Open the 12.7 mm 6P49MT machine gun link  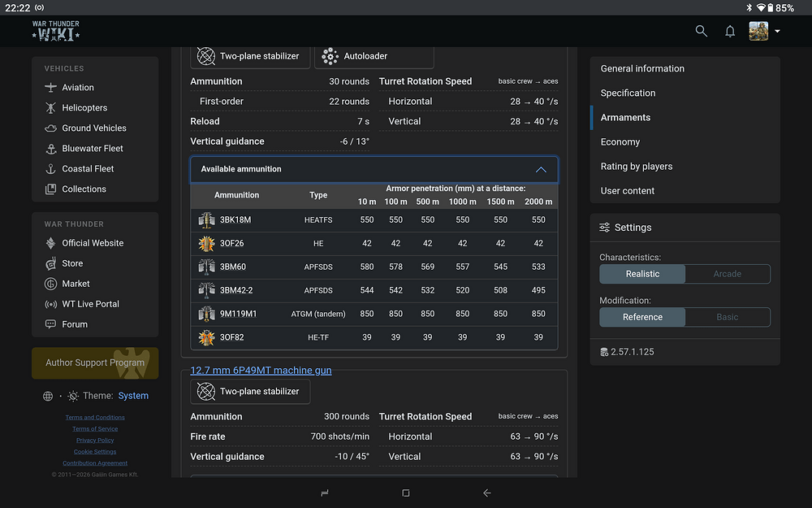point(261,370)
